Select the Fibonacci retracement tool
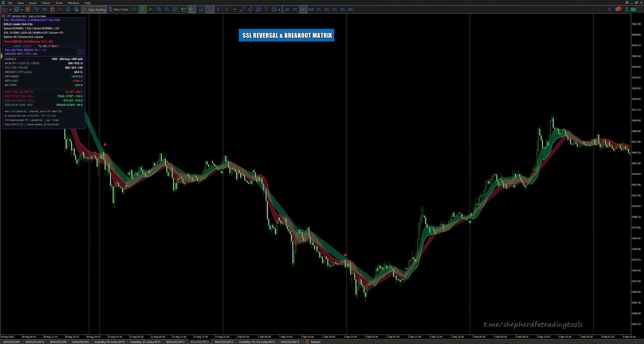The width and height of the screenshot is (644, 344). coord(258,9)
